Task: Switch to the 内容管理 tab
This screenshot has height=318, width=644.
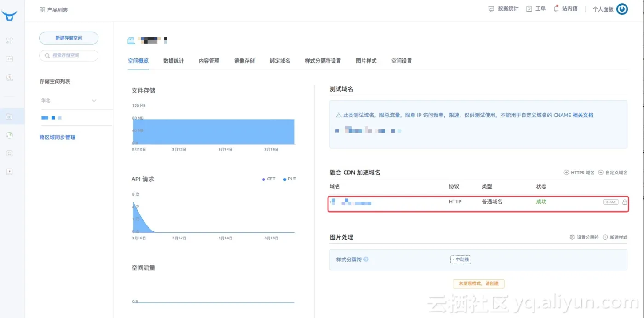Action: click(209, 61)
